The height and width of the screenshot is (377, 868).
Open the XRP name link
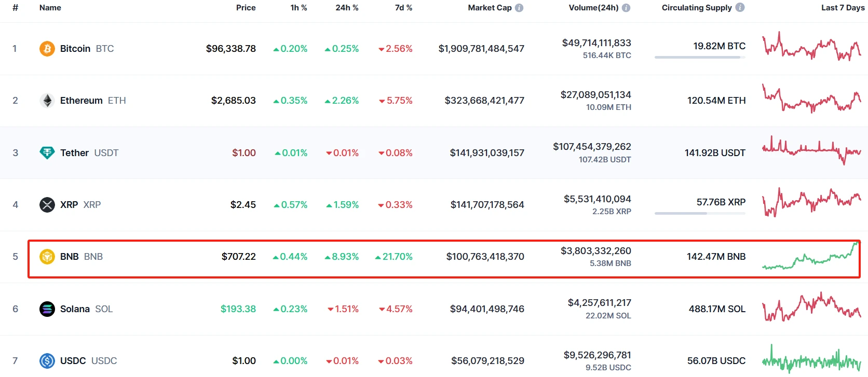point(80,205)
